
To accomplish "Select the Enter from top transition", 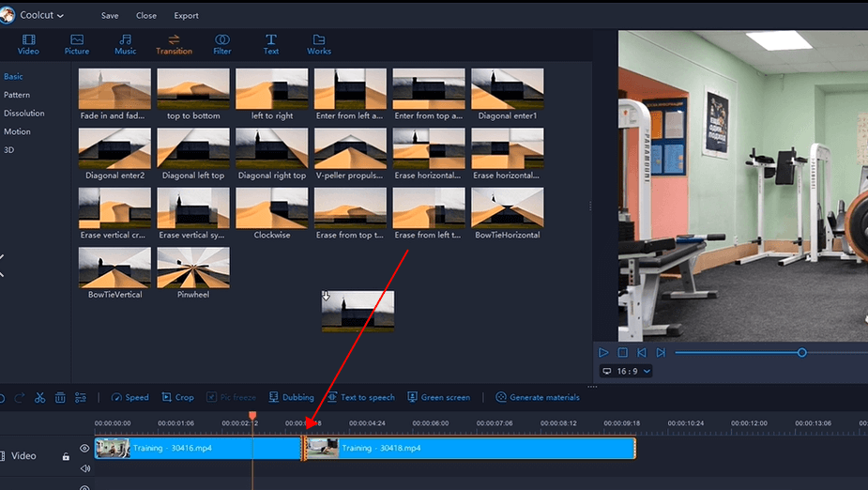I will pyautogui.click(x=429, y=94).
